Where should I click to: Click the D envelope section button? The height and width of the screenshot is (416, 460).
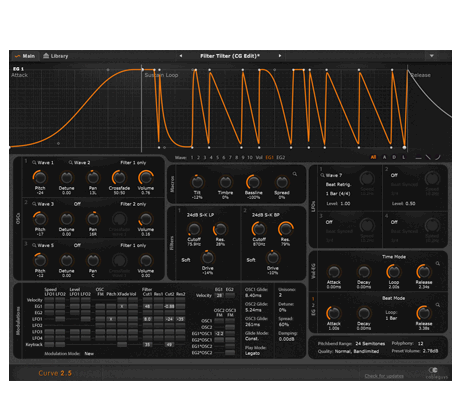click(394, 157)
